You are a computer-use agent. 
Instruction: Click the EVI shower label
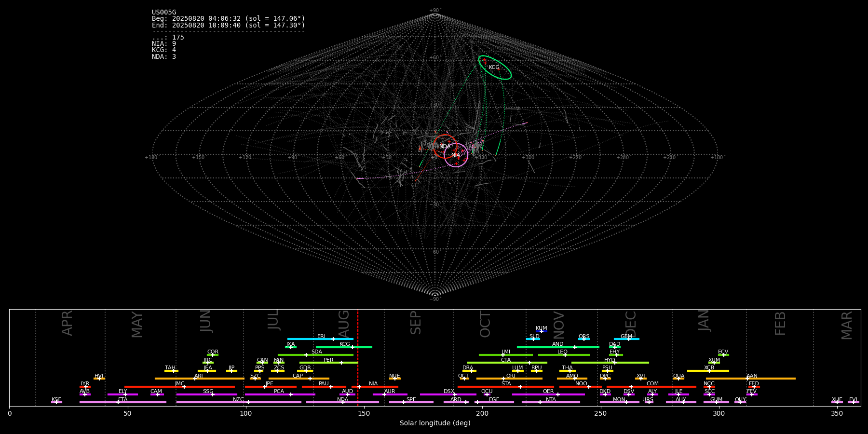point(853,400)
